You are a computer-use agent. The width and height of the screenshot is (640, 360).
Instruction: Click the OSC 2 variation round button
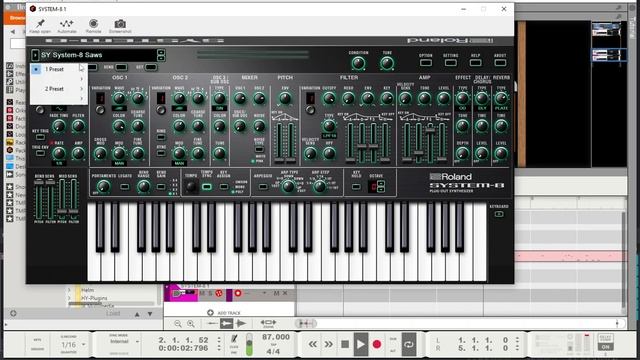coord(161,109)
